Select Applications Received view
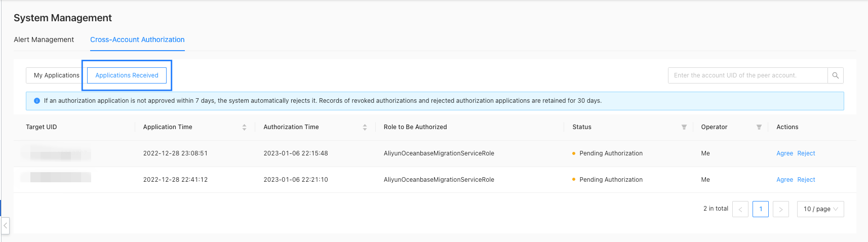The width and height of the screenshot is (868, 242). (127, 75)
